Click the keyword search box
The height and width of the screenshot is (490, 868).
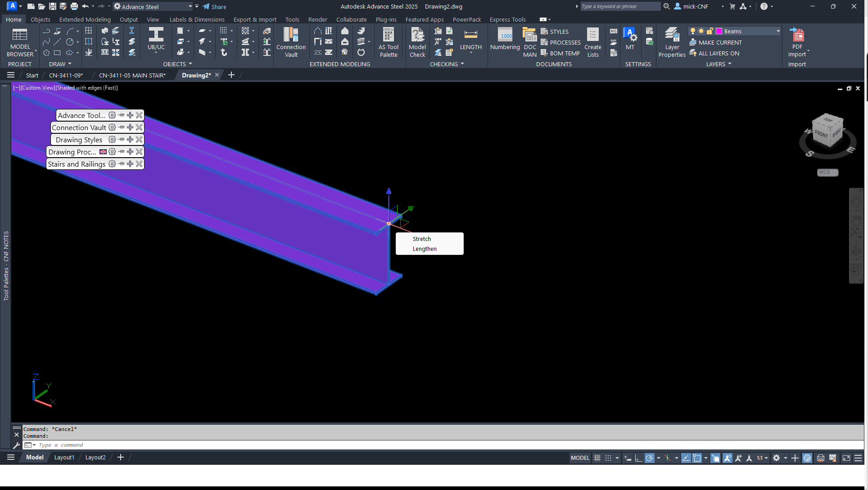pyautogui.click(x=620, y=6)
